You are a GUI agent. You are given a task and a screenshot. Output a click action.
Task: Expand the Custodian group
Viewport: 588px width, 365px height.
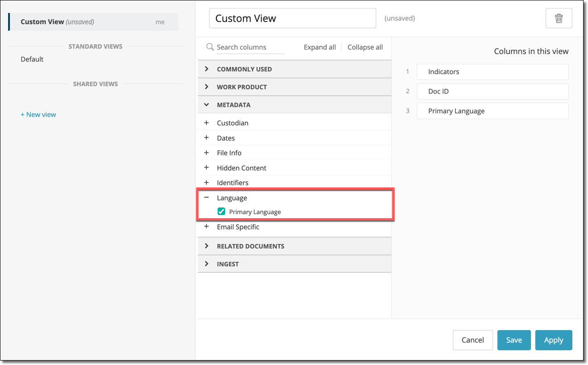[206, 123]
